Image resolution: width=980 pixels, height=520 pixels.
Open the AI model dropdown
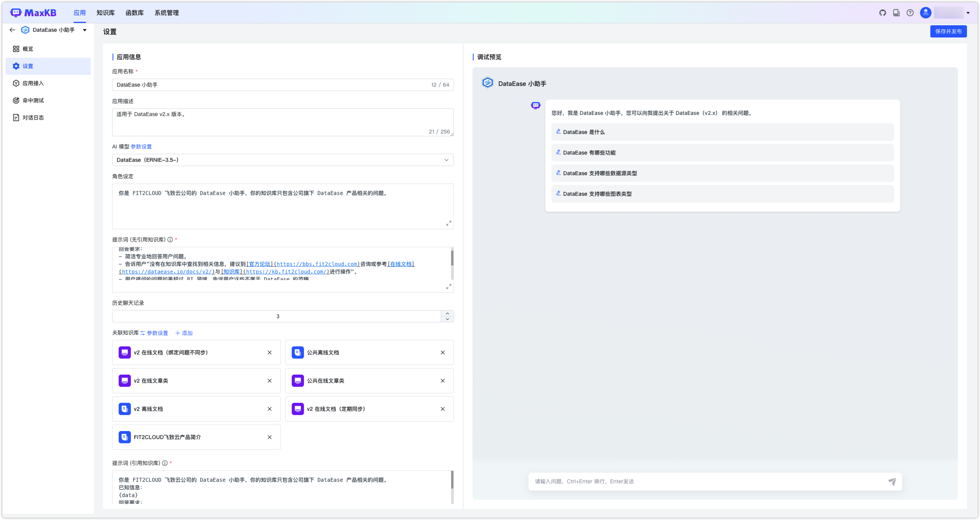click(283, 160)
